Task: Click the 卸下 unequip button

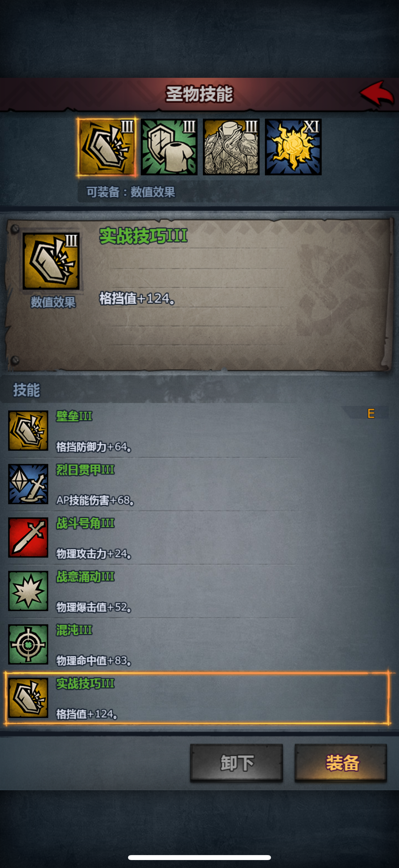Action: pyautogui.click(x=236, y=762)
